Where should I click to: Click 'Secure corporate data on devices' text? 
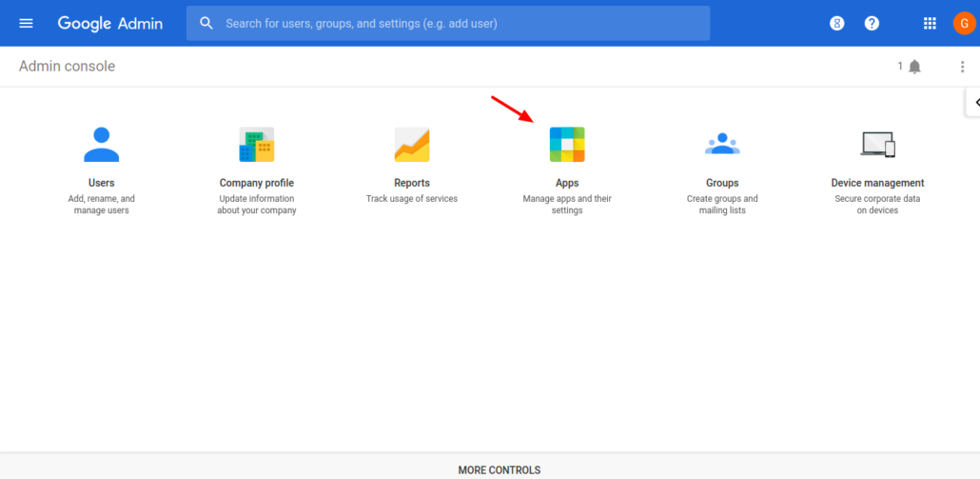[x=877, y=205]
